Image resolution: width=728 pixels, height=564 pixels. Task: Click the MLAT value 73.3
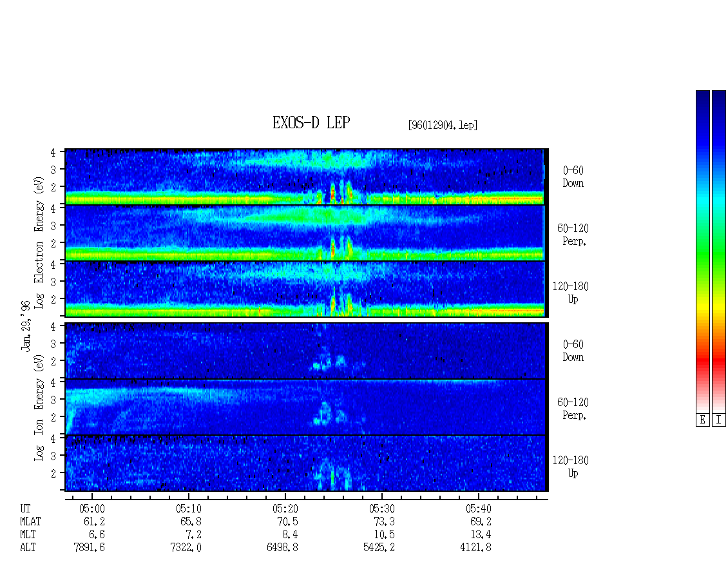(384, 521)
